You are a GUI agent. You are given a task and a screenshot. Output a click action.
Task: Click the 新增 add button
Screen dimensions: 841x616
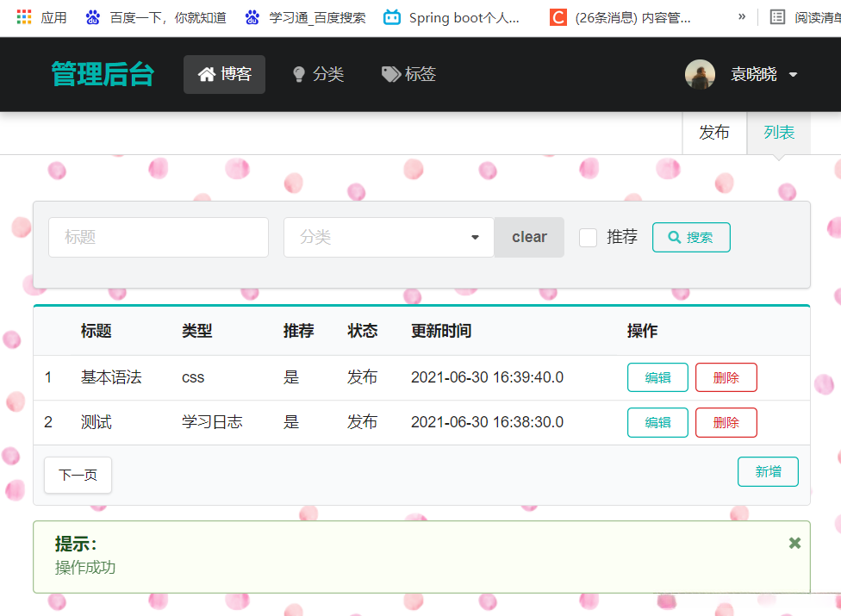click(768, 472)
